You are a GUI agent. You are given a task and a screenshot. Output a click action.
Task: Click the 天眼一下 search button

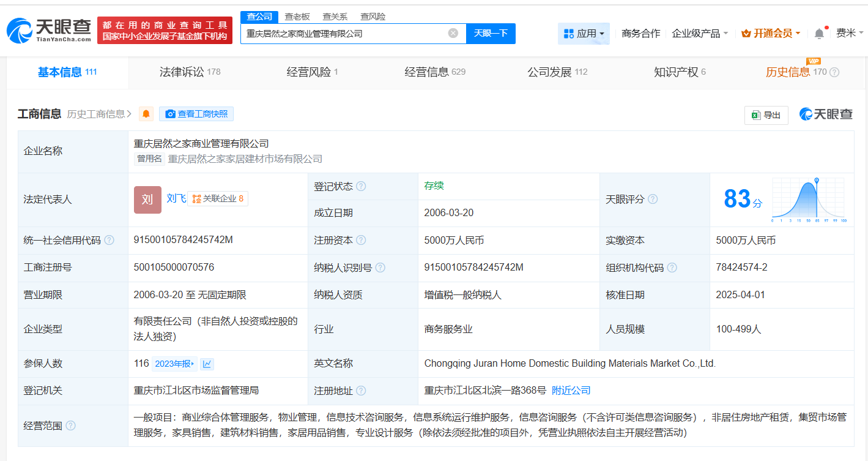491,34
